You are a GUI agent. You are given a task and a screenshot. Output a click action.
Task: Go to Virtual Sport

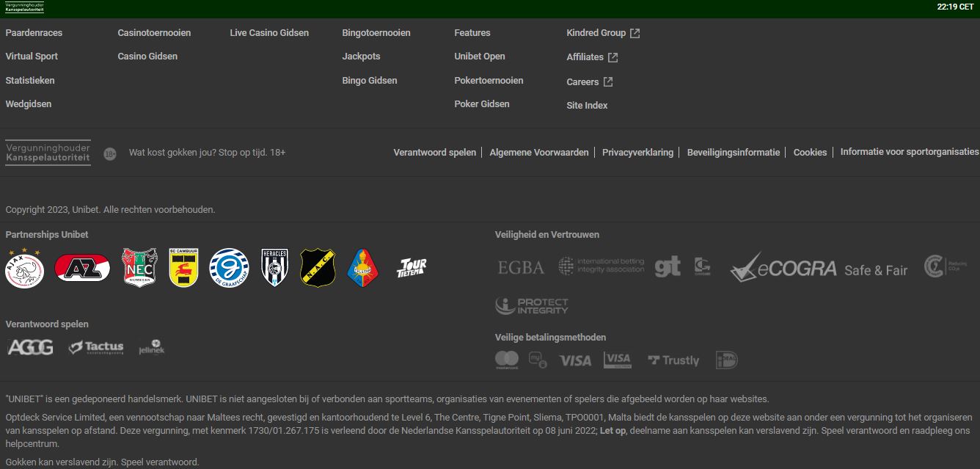[32, 57]
